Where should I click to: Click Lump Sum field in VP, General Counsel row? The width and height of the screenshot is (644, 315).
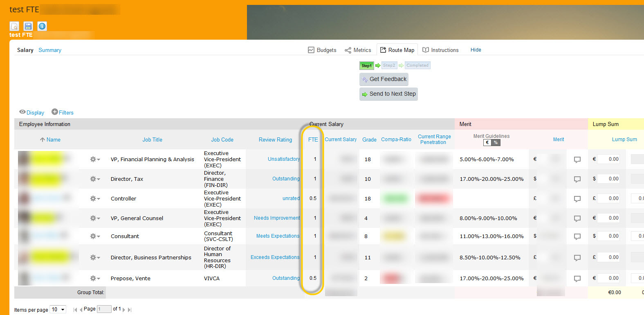click(x=608, y=218)
